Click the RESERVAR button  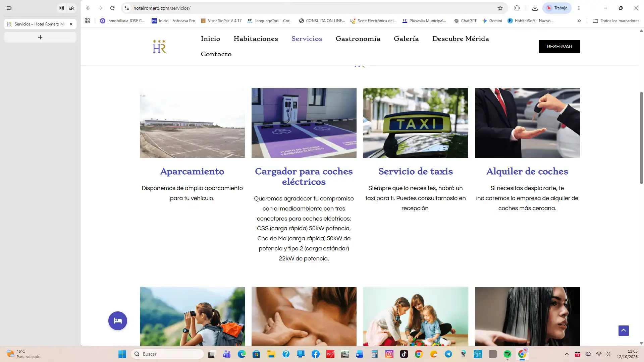pos(559,47)
